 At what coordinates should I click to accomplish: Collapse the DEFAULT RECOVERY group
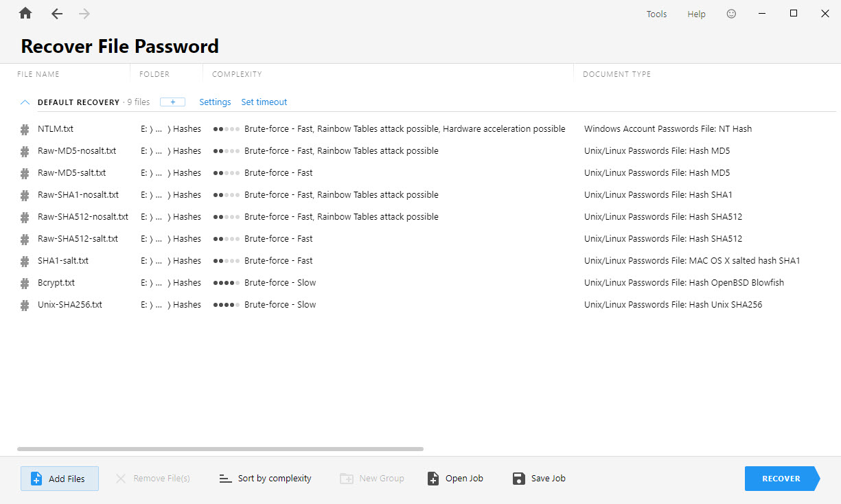click(x=25, y=102)
